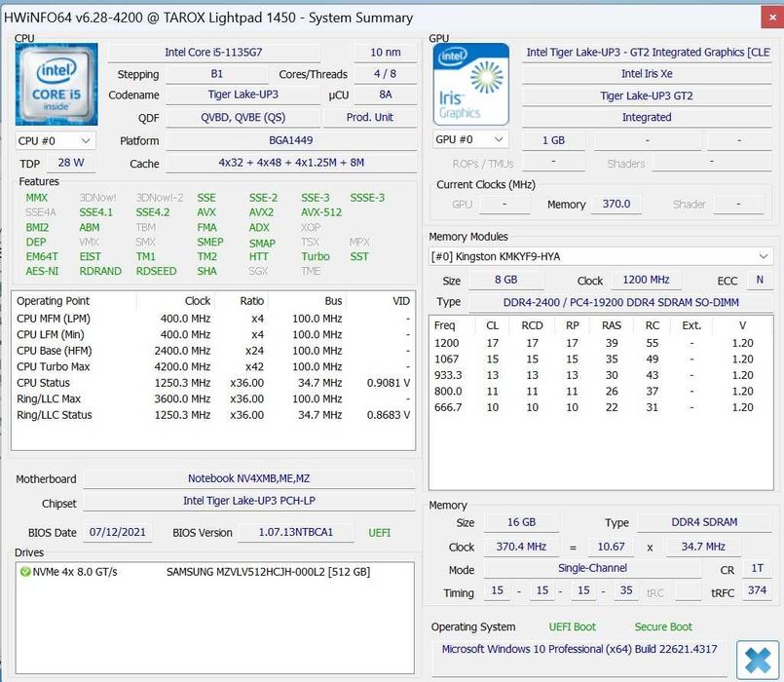Click the tRFC 374 value
The height and width of the screenshot is (682, 784).
(x=758, y=591)
